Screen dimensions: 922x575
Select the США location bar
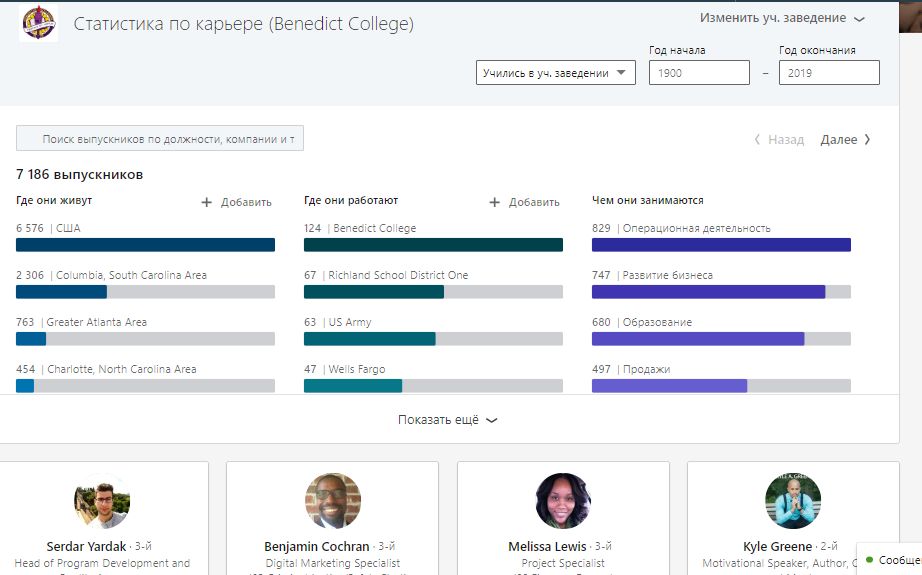coord(145,245)
